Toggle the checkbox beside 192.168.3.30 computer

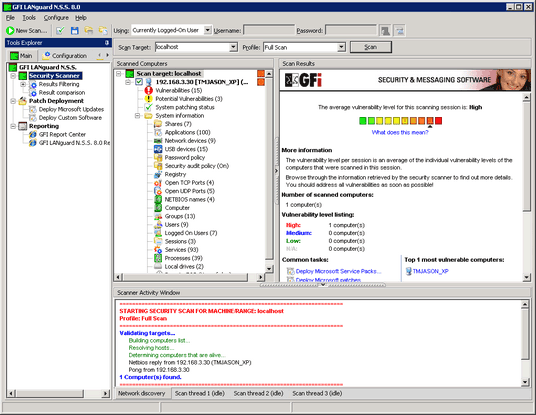coord(139,82)
